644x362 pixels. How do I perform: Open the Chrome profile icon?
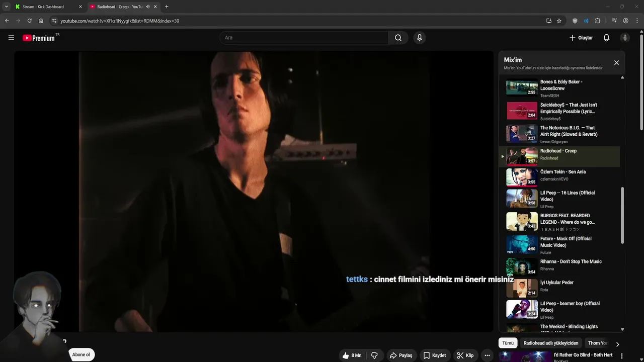click(626, 21)
